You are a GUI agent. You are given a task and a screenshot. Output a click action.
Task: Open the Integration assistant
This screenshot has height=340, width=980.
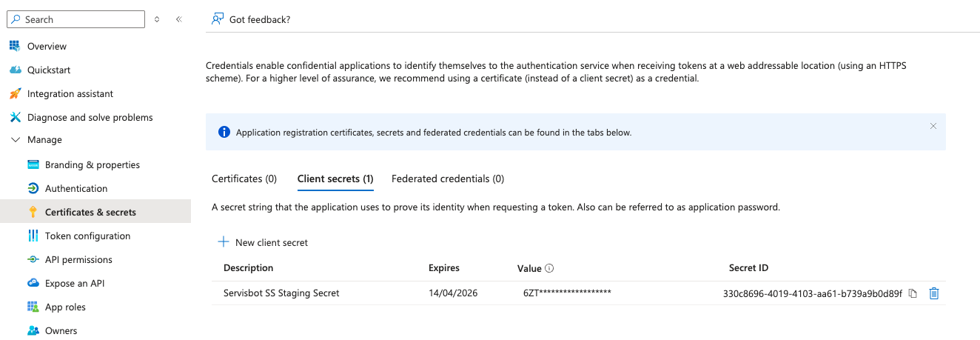click(70, 93)
